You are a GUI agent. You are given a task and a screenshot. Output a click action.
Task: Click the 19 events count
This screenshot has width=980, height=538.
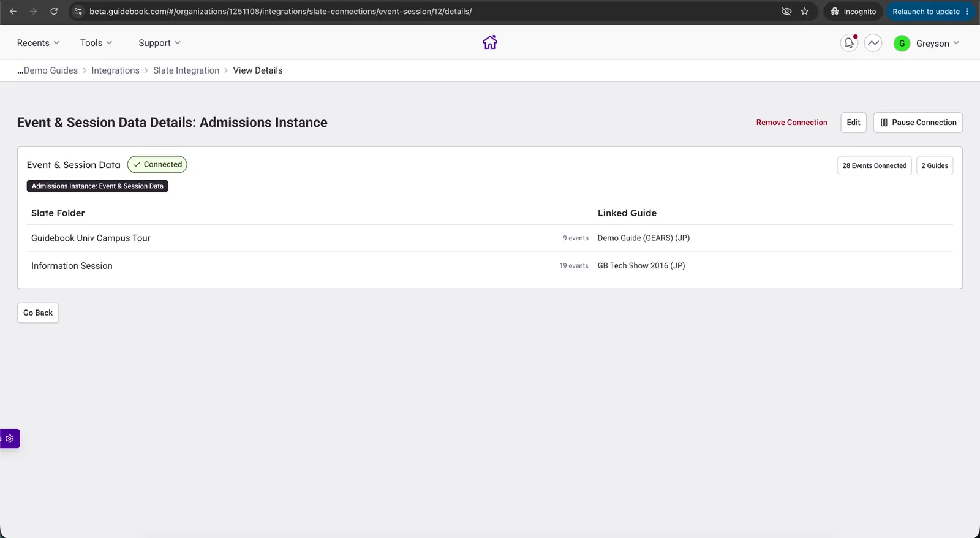[x=574, y=266]
